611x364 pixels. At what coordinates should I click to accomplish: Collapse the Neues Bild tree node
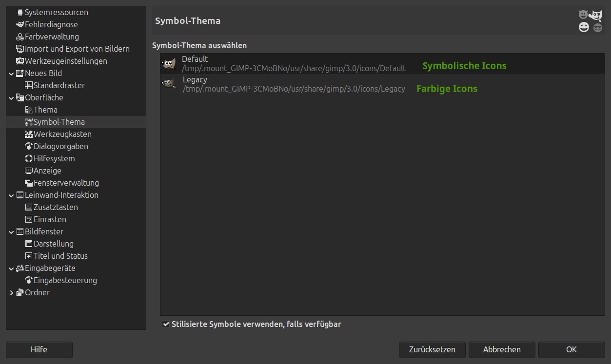pos(11,74)
